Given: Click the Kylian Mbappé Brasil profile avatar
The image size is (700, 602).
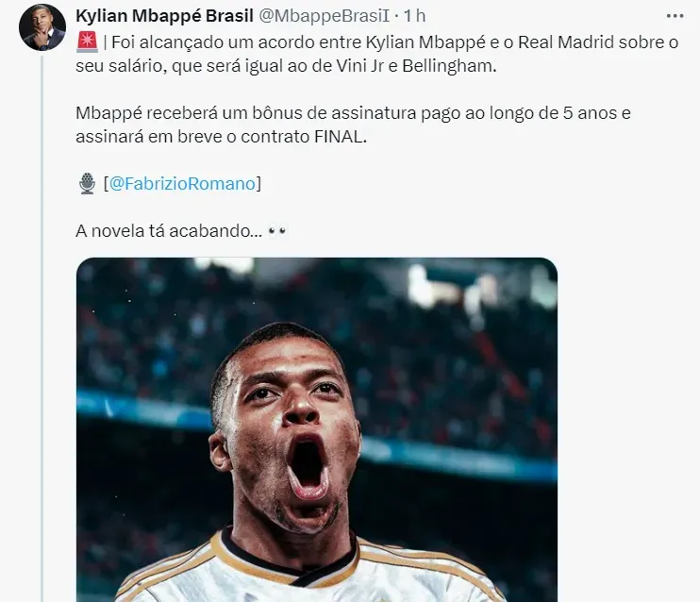Looking at the screenshot, I should pos(42,27).
